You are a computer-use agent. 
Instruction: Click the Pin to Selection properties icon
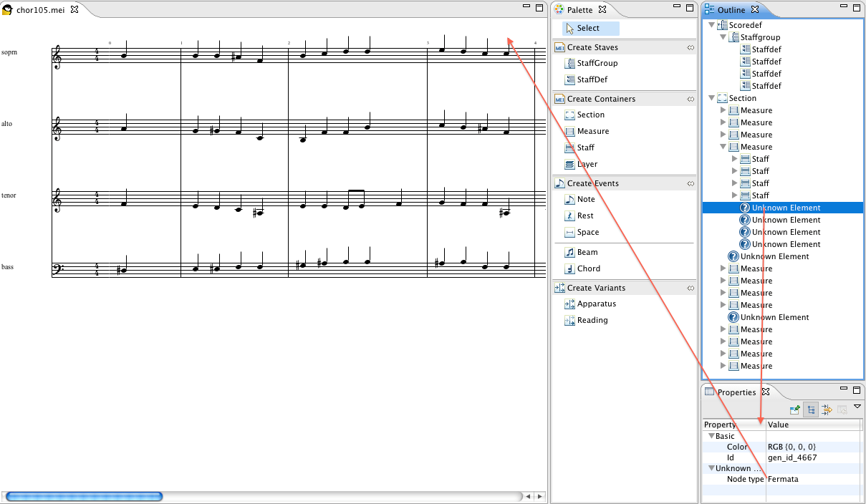coord(795,409)
